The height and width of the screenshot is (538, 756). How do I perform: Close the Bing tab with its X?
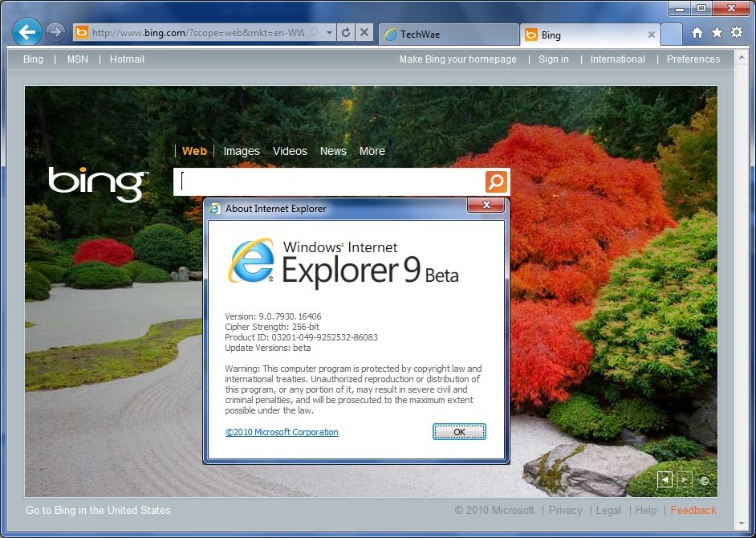(x=652, y=35)
